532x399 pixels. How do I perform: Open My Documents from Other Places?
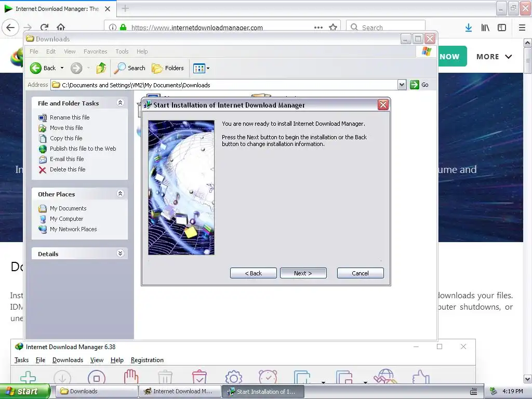pos(68,208)
